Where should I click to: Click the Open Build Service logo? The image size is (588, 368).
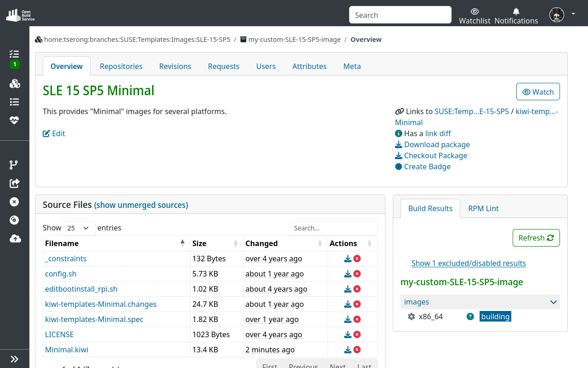[x=20, y=14]
